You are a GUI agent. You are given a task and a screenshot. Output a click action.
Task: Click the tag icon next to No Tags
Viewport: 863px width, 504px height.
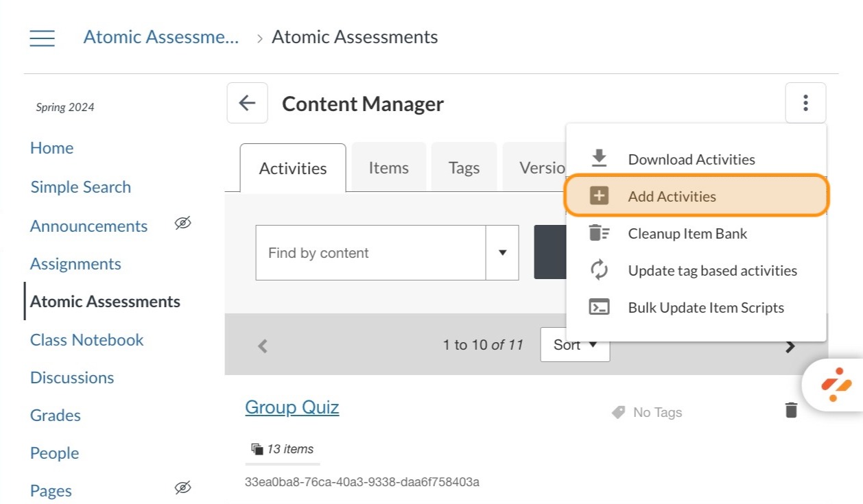tap(618, 412)
